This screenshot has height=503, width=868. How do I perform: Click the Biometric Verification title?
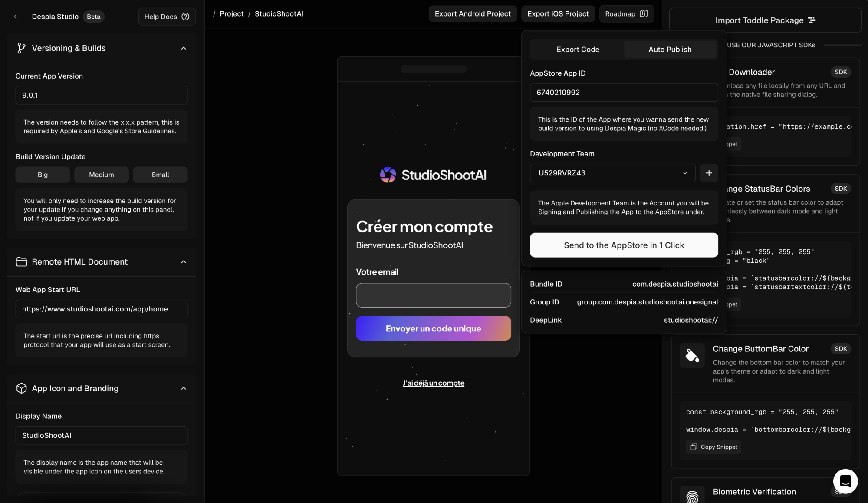click(754, 492)
